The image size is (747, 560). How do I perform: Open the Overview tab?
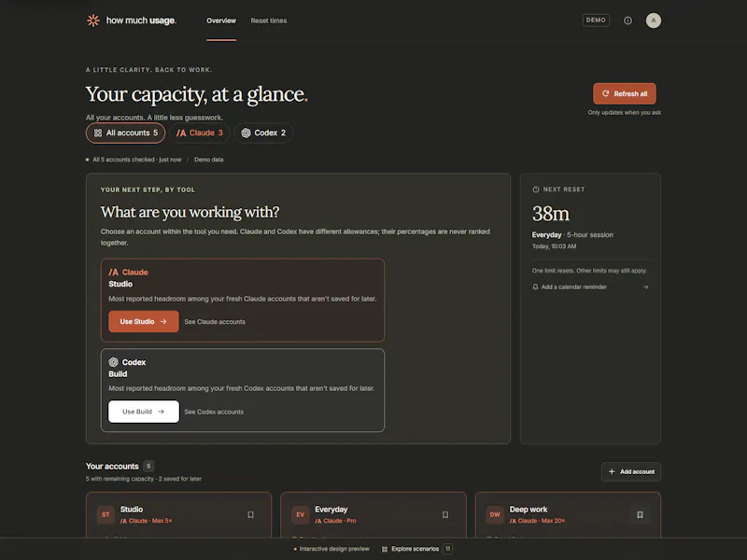click(221, 21)
